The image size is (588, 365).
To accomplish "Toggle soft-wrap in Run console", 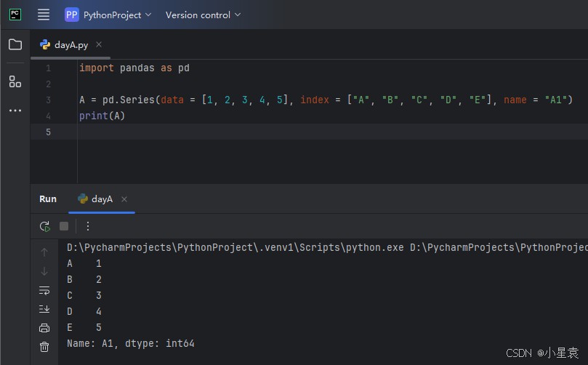I will [x=44, y=291].
